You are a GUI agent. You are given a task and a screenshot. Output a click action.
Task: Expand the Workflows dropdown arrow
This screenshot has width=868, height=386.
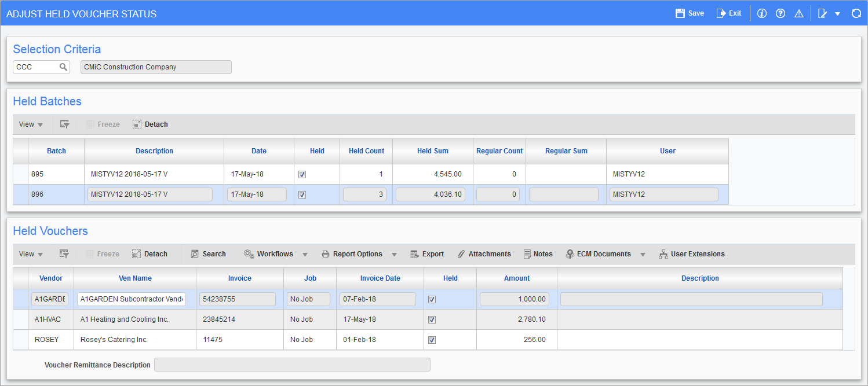(305, 255)
